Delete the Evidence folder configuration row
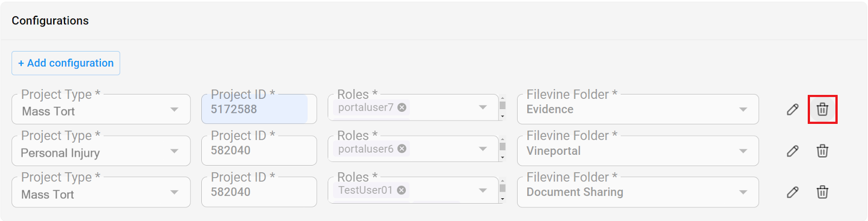868x221 pixels. click(822, 109)
